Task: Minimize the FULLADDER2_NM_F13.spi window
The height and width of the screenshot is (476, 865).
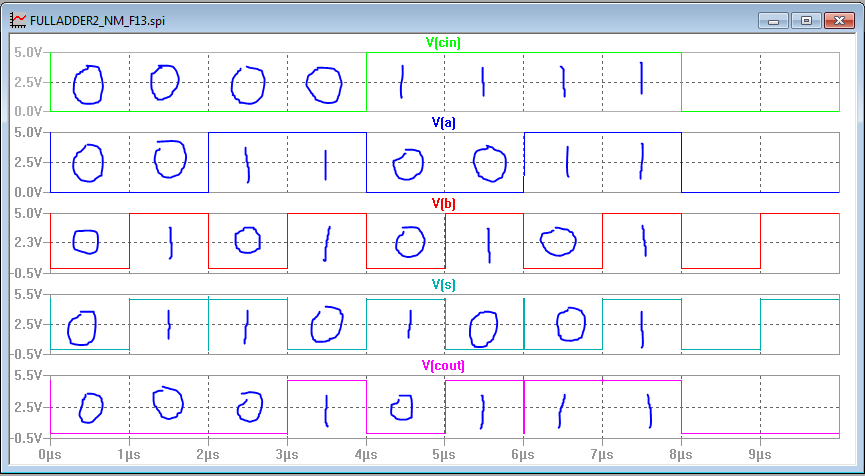Action: coord(772,19)
